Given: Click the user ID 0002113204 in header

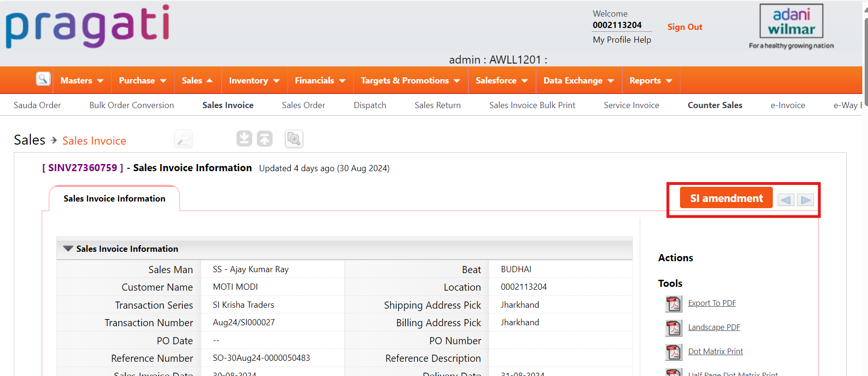Looking at the screenshot, I should 617,25.
